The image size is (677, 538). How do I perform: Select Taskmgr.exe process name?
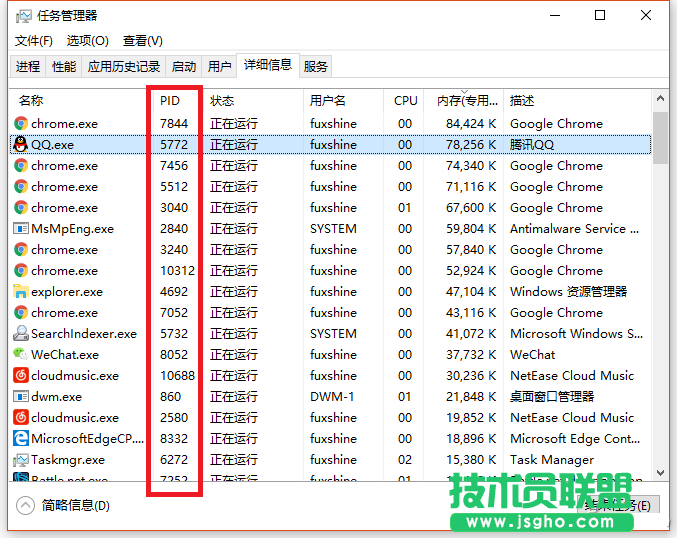click(68, 460)
